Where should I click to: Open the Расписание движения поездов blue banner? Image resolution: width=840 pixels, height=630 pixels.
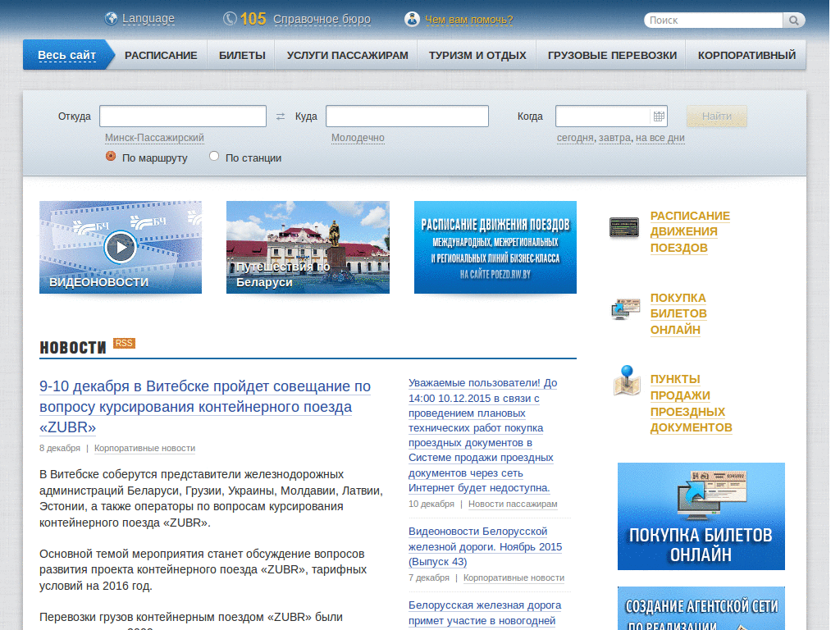[495, 248]
